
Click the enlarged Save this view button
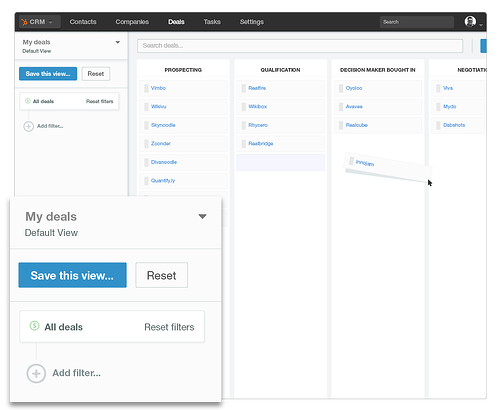click(x=72, y=275)
